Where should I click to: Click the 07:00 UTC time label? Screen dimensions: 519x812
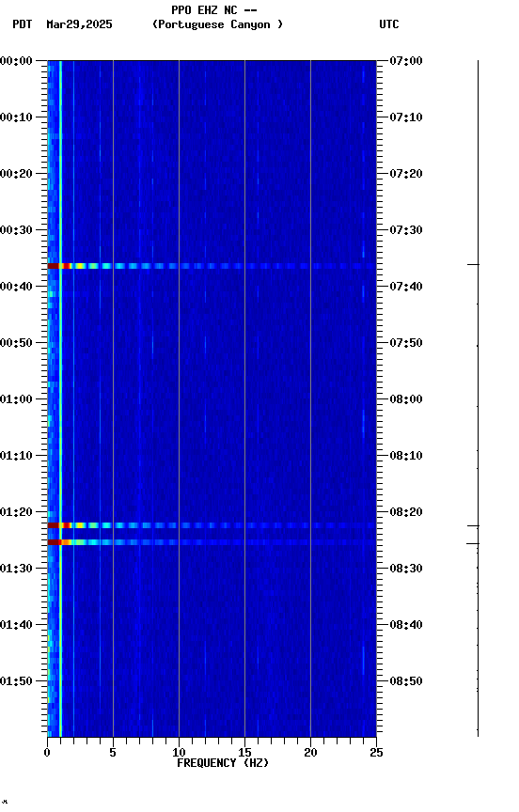(x=406, y=61)
